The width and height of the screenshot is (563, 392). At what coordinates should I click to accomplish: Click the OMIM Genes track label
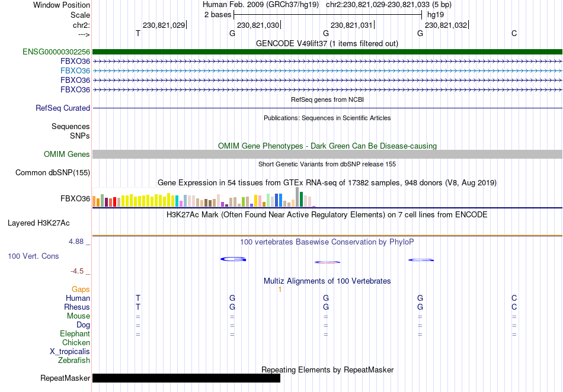(x=67, y=154)
